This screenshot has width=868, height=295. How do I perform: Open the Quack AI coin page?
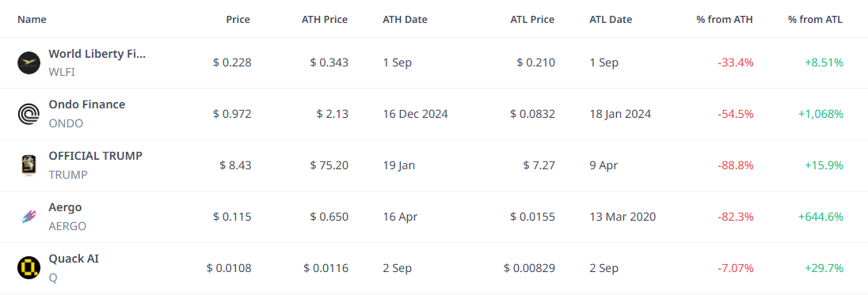(74, 259)
